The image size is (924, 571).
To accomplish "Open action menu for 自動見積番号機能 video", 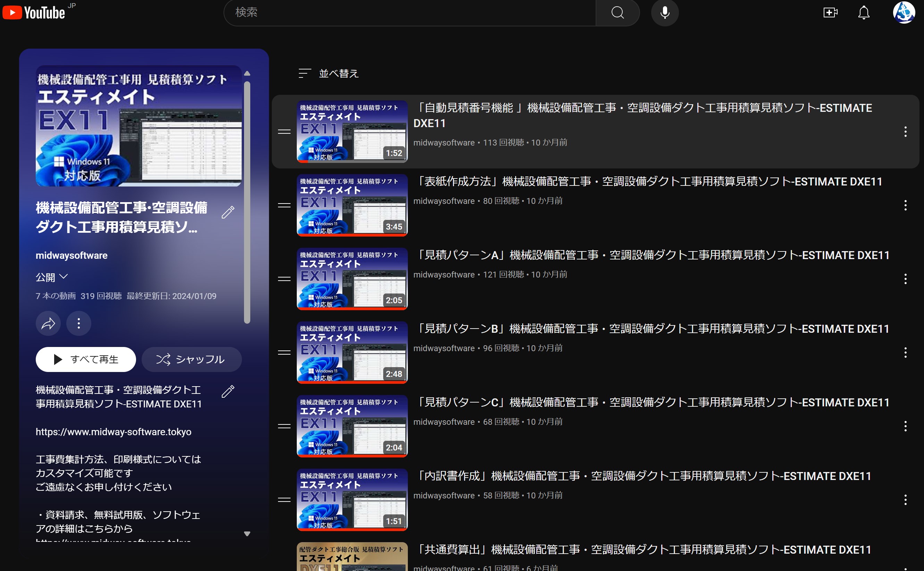I will [x=905, y=132].
